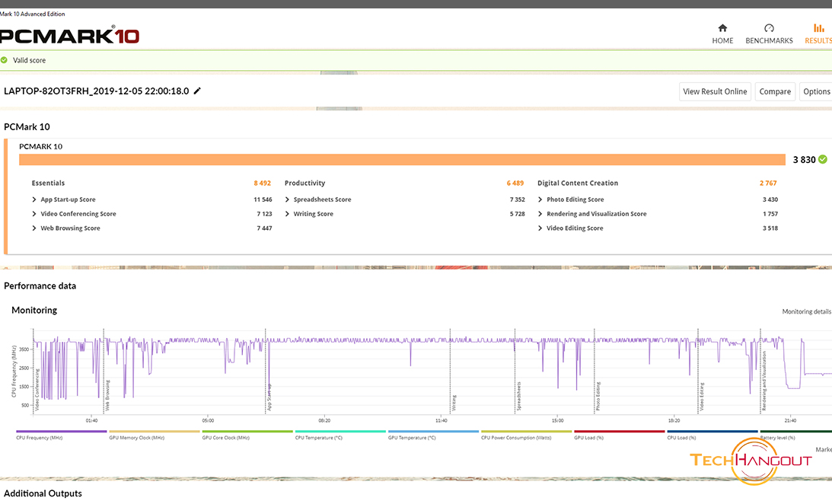
Task: Click Digital Content Creation score 2 767
Action: click(x=768, y=183)
